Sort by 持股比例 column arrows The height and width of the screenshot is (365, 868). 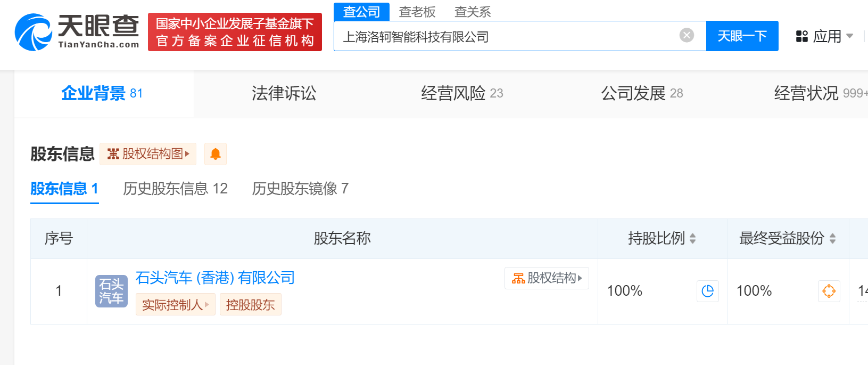(692, 238)
